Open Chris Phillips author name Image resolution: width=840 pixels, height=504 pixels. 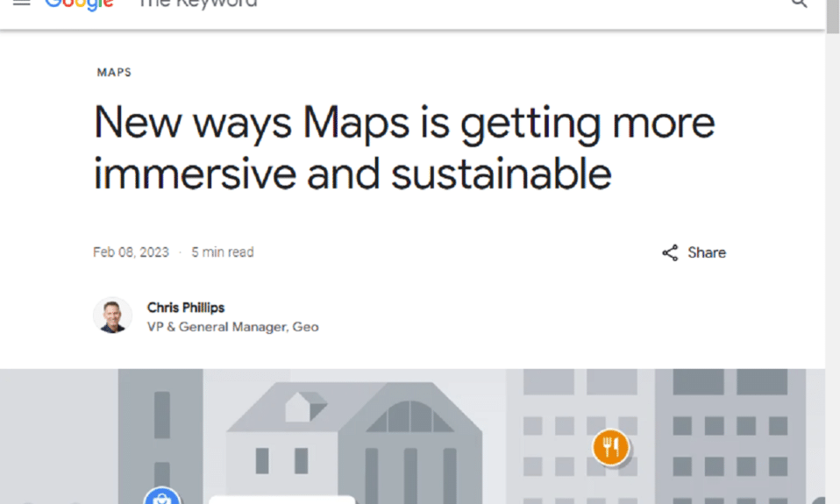click(186, 308)
